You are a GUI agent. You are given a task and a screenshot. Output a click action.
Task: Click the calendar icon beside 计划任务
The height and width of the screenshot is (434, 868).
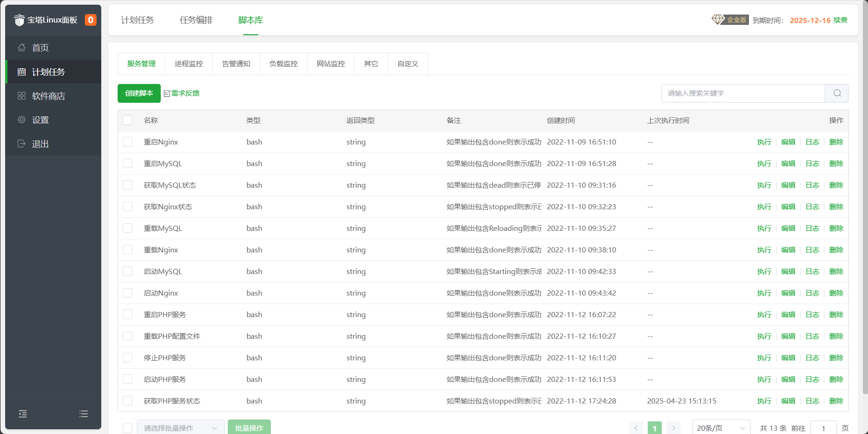[22, 72]
